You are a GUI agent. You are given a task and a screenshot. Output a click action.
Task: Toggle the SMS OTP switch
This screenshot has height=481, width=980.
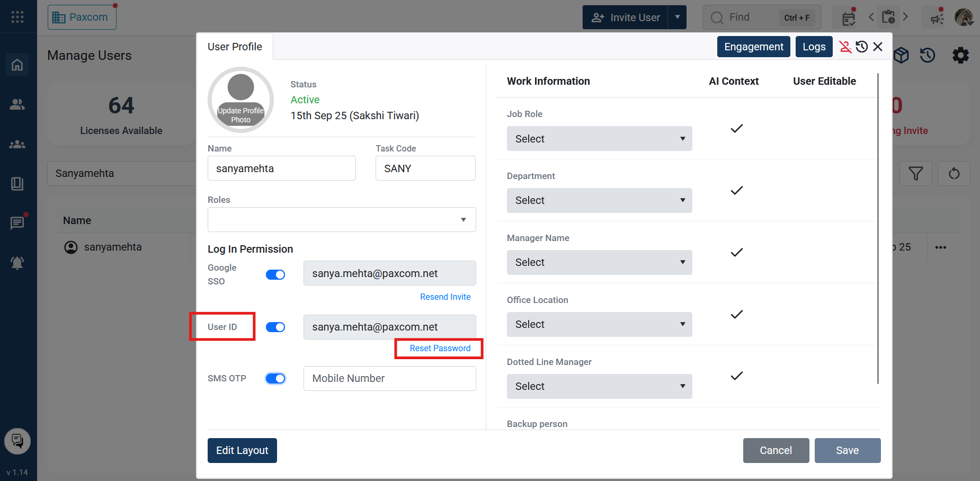pos(275,379)
